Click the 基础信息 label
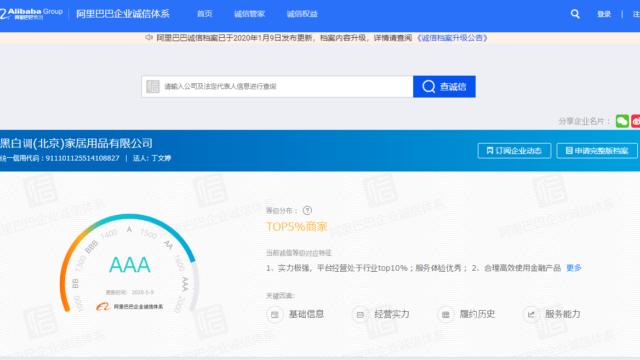This screenshot has width=640, height=360. 307,314
